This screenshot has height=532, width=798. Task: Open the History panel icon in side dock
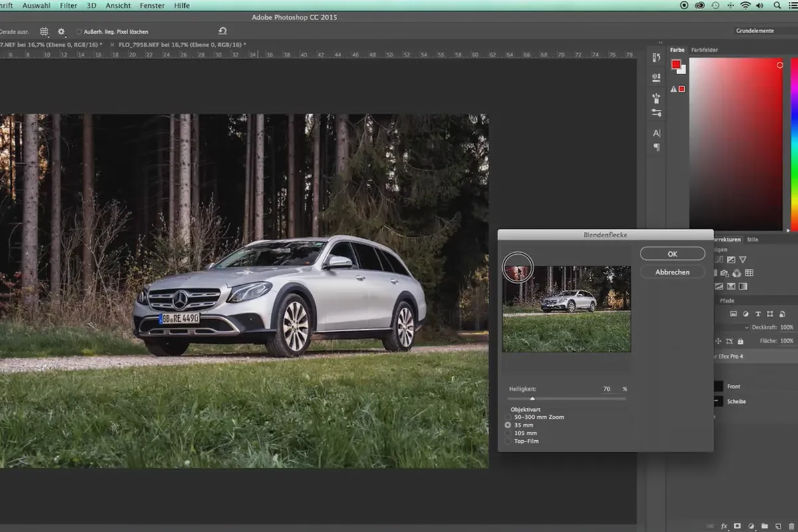tap(656, 59)
